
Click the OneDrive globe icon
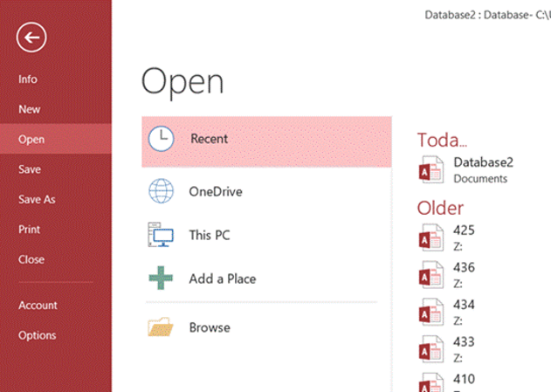tap(161, 191)
